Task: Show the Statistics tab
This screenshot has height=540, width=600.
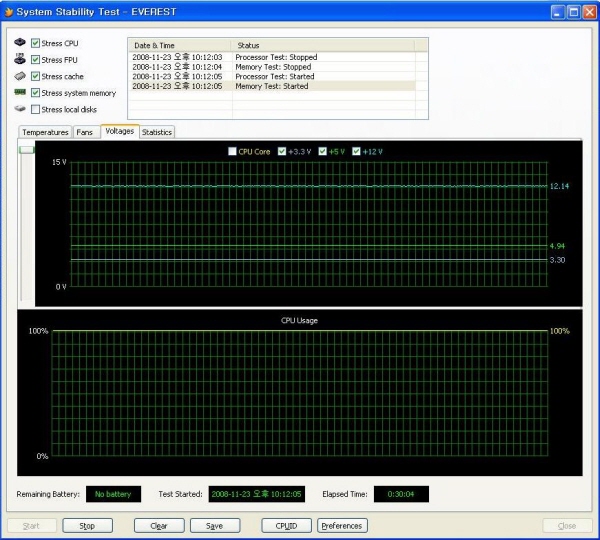Action: click(x=157, y=132)
